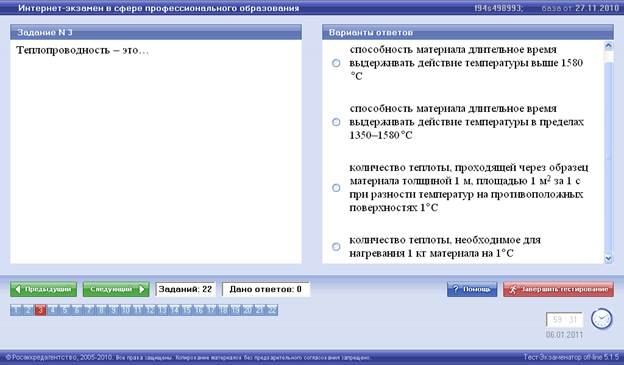The width and height of the screenshot is (624, 365).
Task: Jump to question 14 in navigator
Action: point(174,310)
